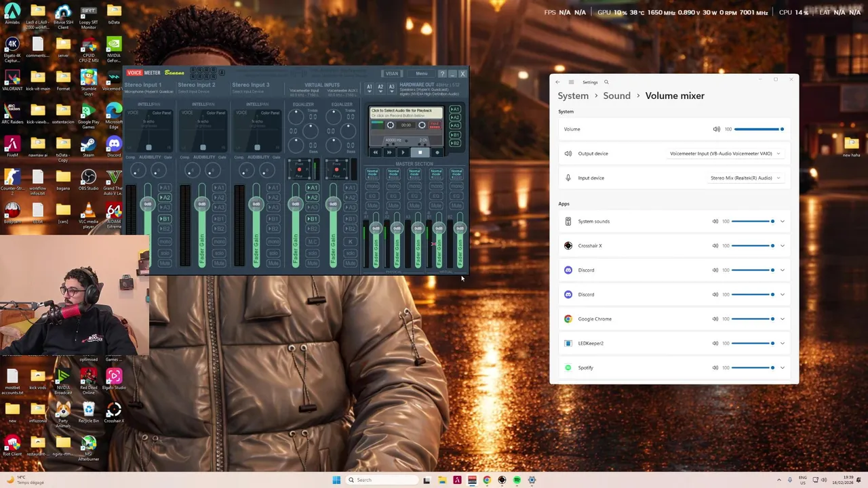Toggle the K karaoke button on AUX strip
This screenshot has height=488, width=868.
coord(351,241)
